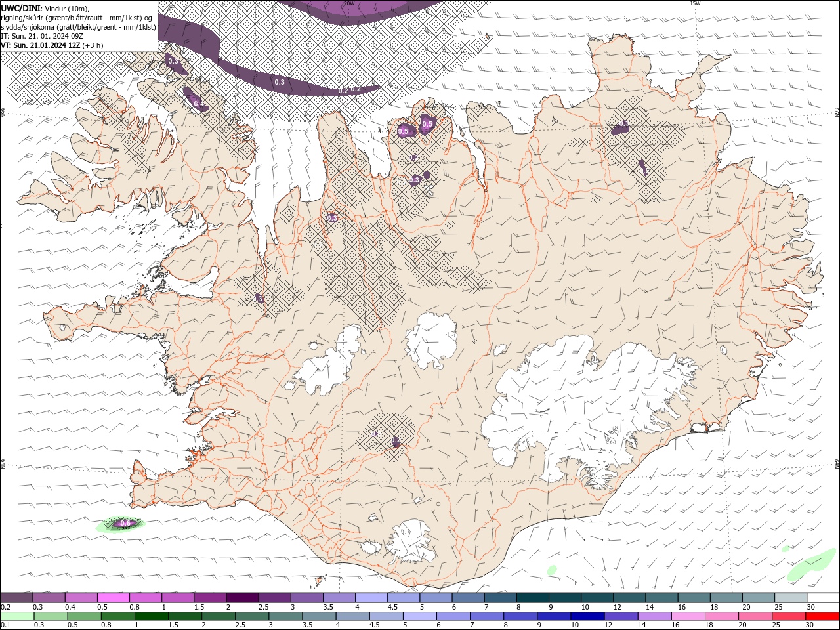Click the green precipitation blob at the southeast corner
Screen dimensions: 840x630
tap(811, 565)
